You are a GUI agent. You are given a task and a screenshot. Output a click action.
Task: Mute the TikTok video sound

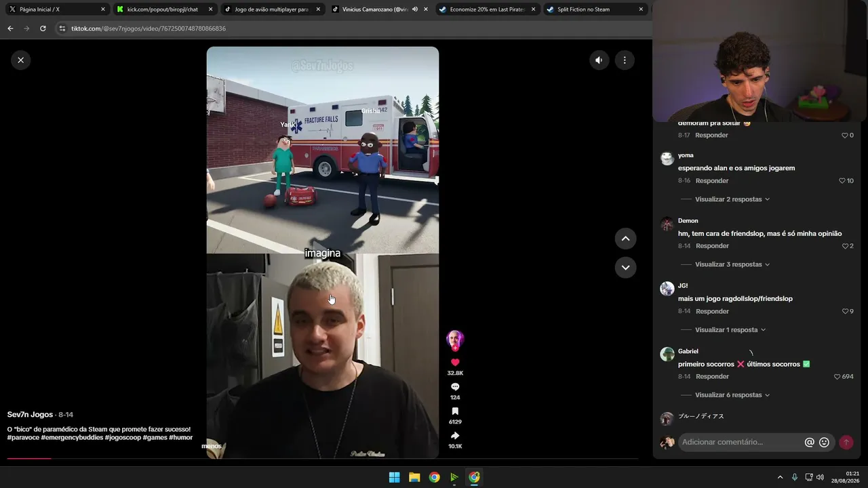tap(599, 60)
